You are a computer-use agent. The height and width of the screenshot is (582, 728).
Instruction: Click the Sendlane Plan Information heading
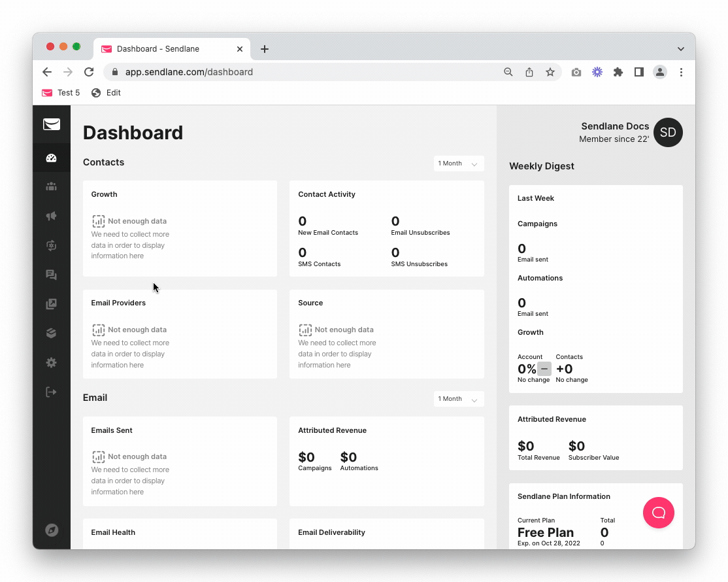point(563,496)
